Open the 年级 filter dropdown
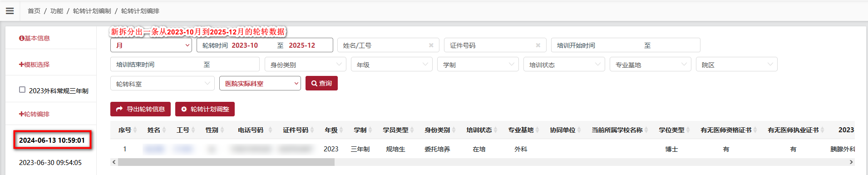Viewport: 868px width, 175px height. (x=392, y=64)
